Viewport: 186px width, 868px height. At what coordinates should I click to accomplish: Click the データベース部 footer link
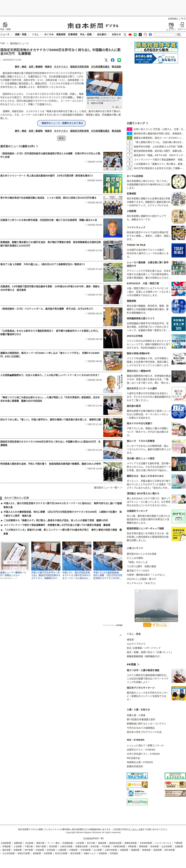135,829
